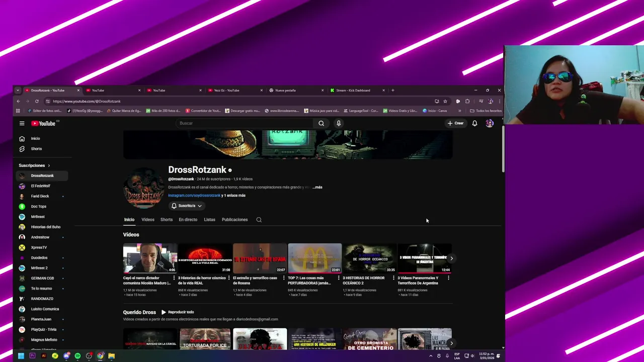Reload the page with the browser refresh icon
Viewport: 644px width, 362px height.
click(x=37, y=101)
